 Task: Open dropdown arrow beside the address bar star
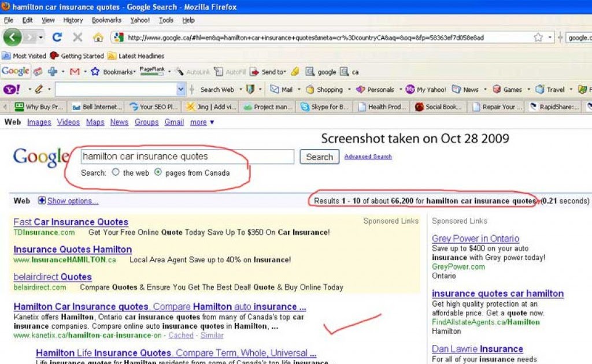click(x=550, y=37)
